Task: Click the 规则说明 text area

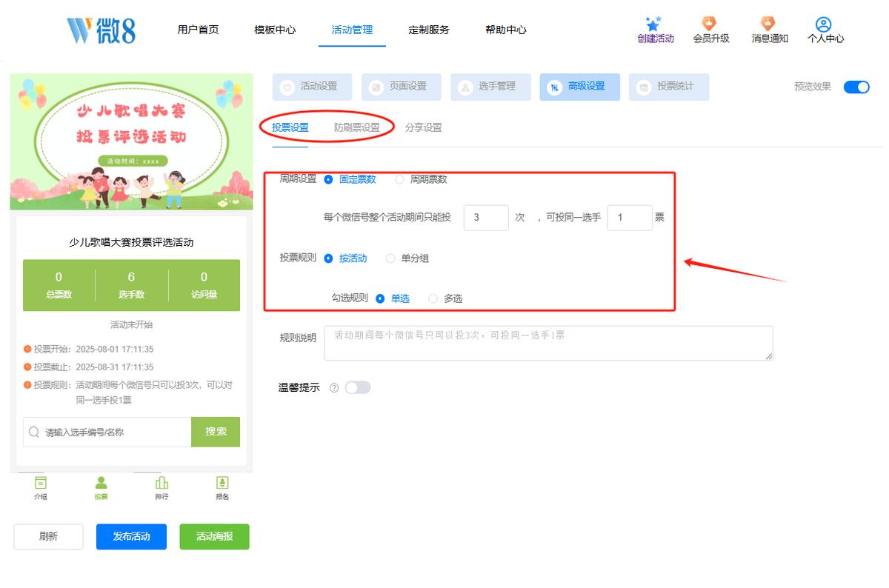Action: click(548, 343)
